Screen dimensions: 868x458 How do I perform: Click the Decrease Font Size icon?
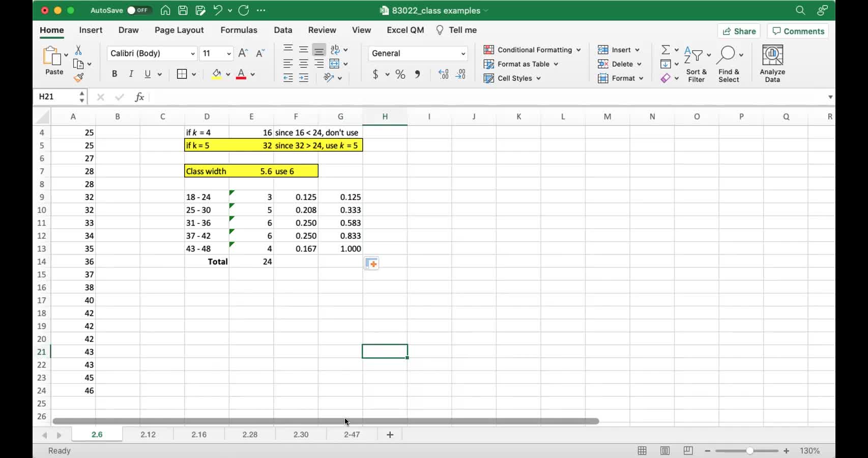261,53
